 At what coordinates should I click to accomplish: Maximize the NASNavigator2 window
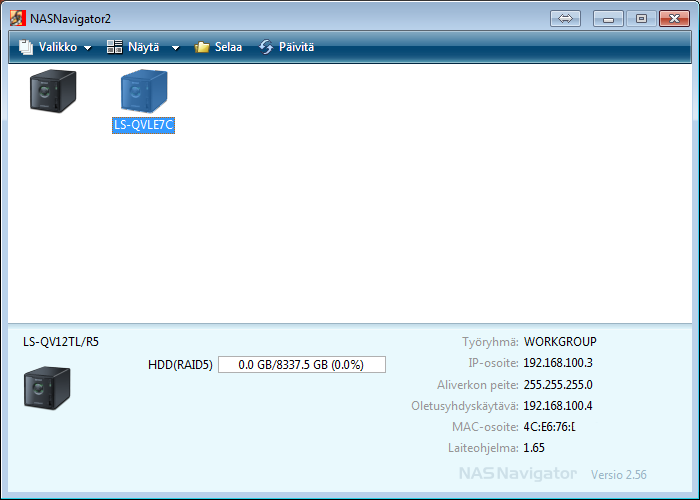pyautogui.click(x=642, y=19)
